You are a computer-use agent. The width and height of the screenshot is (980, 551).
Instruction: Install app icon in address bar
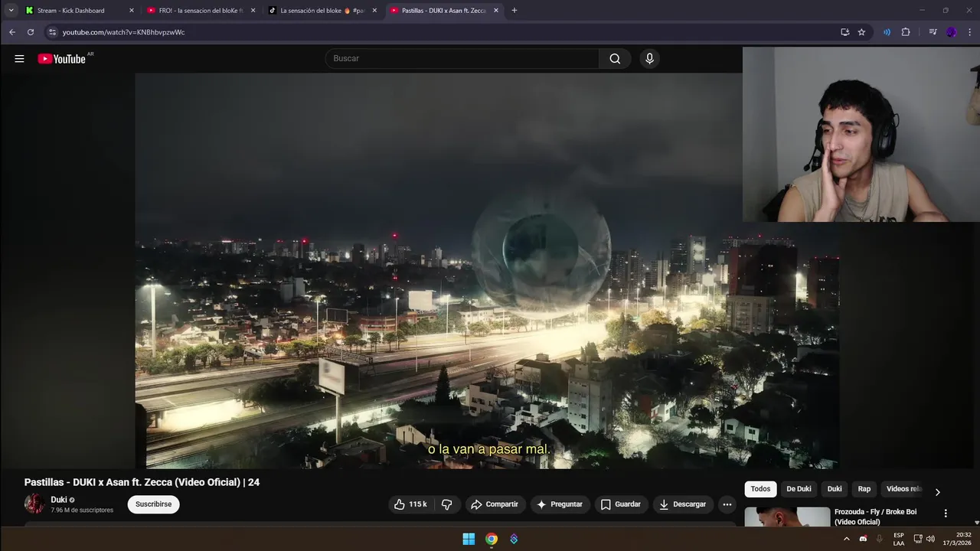844,32
